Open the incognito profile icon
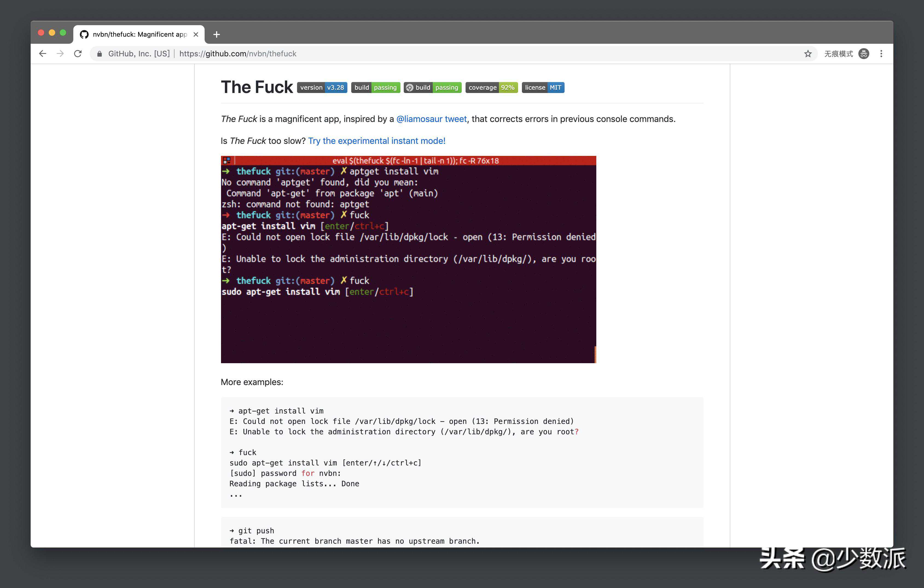This screenshot has height=588, width=924. click(864, 54)
